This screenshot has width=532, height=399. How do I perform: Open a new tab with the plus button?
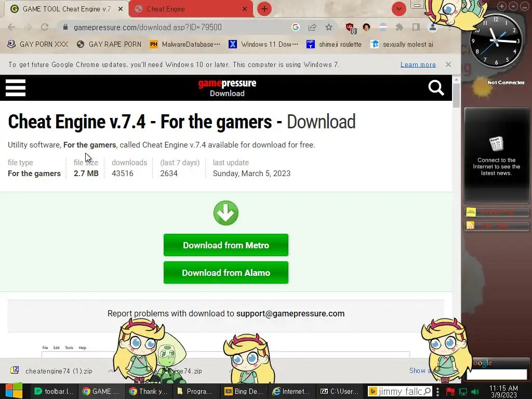pos(264,9)
